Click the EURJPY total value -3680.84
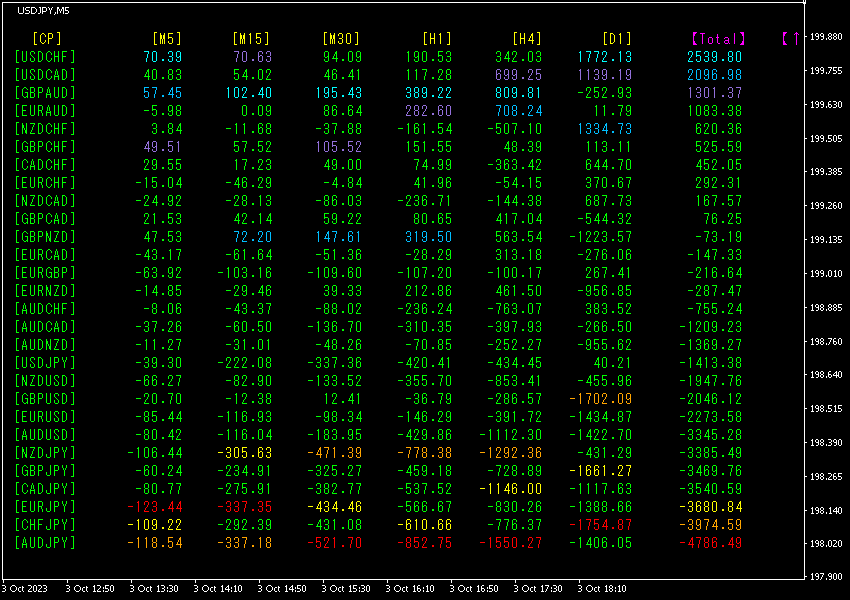The image size is (850, 600). (x=711, y=507)
